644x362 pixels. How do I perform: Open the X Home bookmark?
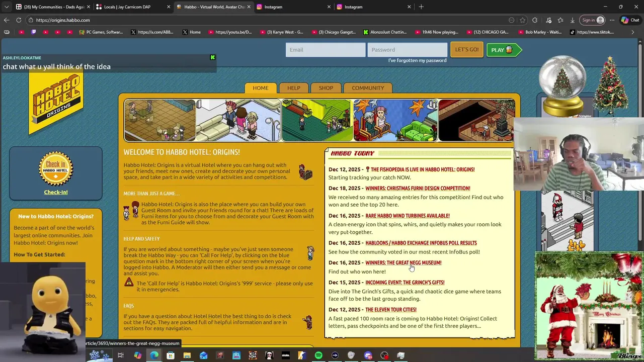click(191, 32)
